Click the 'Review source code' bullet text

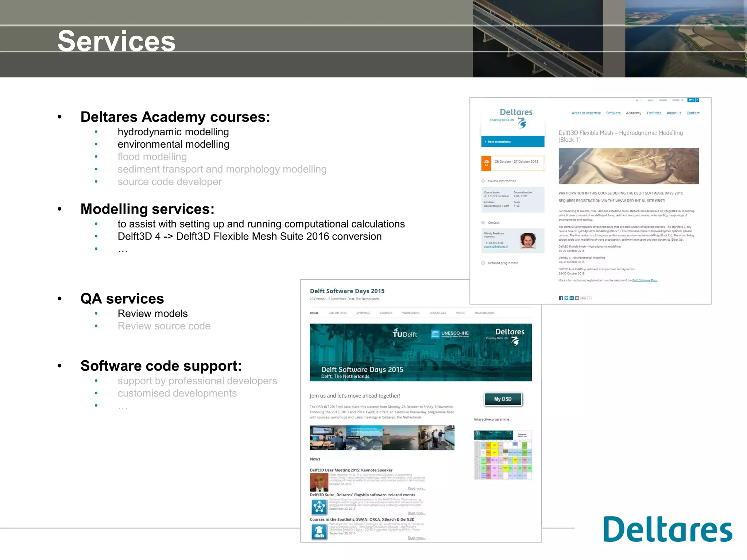tap(164, 326)
